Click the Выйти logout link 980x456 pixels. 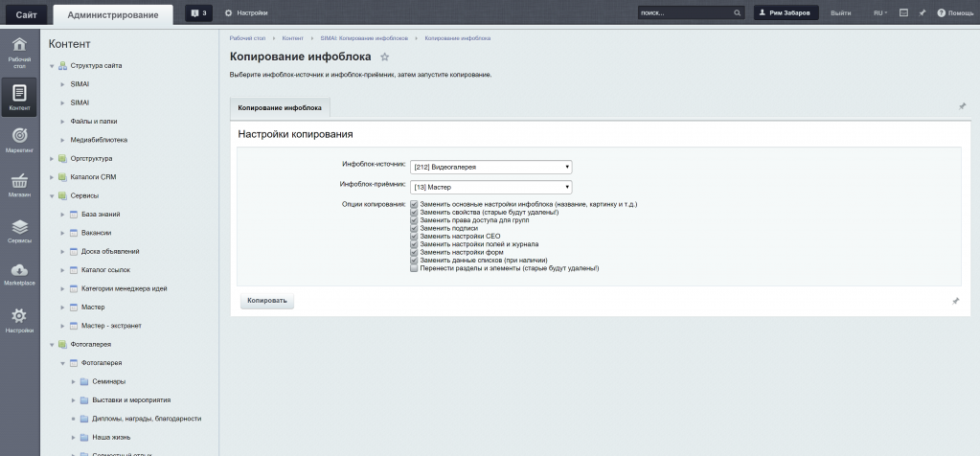[840, 13]
